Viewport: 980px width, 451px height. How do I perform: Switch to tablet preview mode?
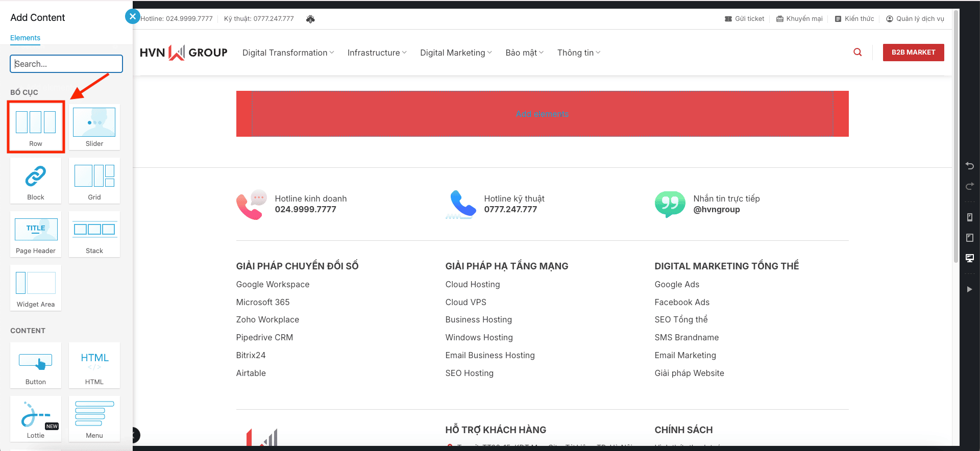[x=970, y=238]
